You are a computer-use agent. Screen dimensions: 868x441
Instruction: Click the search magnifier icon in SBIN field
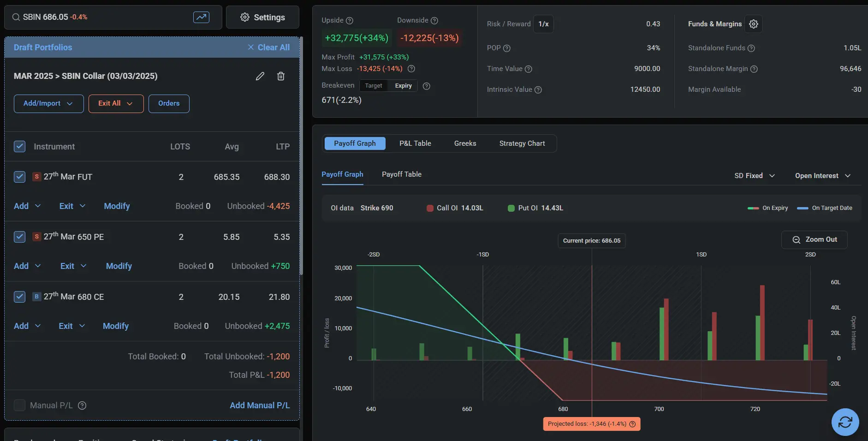16,17
